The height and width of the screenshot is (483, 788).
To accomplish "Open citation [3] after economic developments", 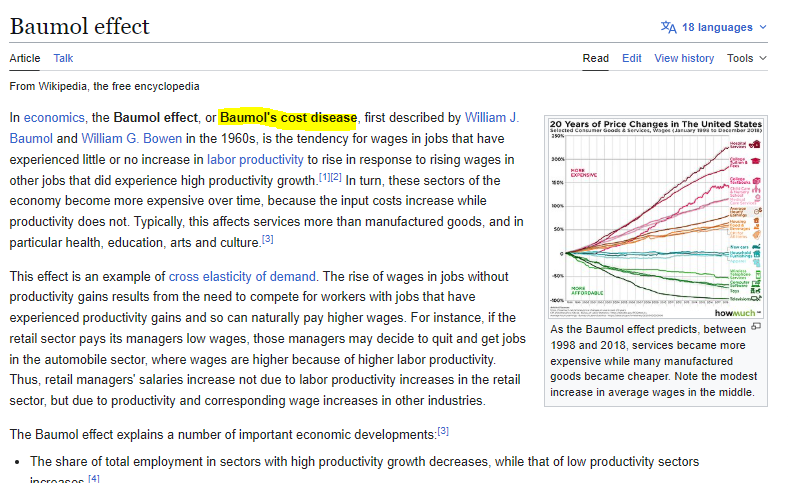I will pyautogui.click(x=443, y=431).
